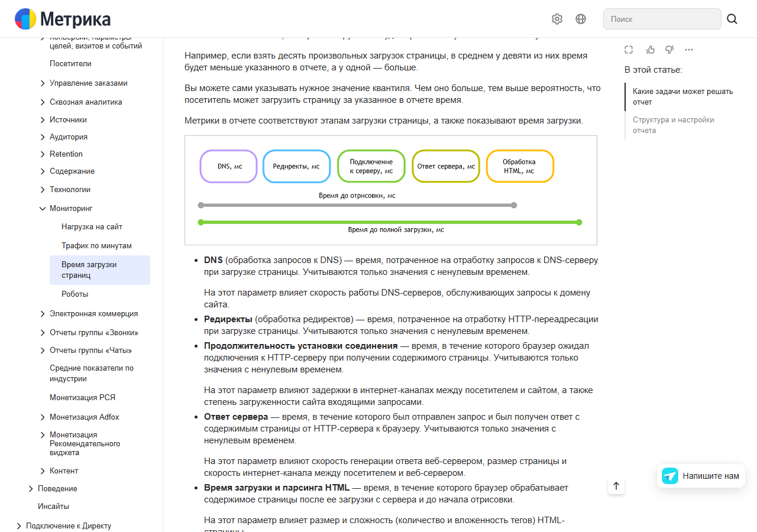Jump to Структура и настройки отчета
The height and width of the screenshot is (532, 757).
[x=674, y=125]
